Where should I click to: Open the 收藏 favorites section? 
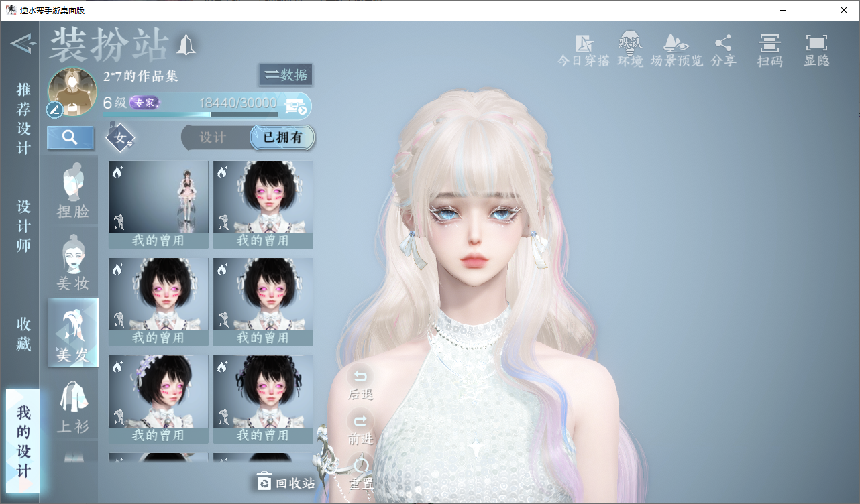tap(23, 334)
